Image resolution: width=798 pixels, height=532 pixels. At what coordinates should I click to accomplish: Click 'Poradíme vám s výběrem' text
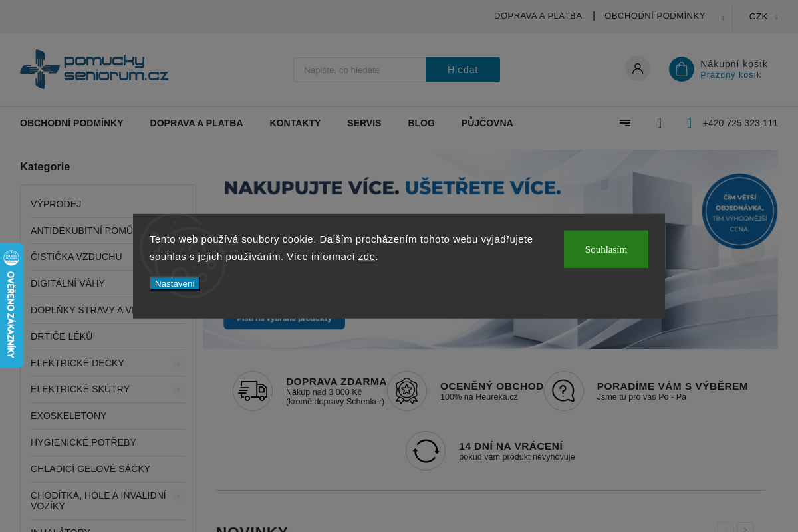coord(672,386)
